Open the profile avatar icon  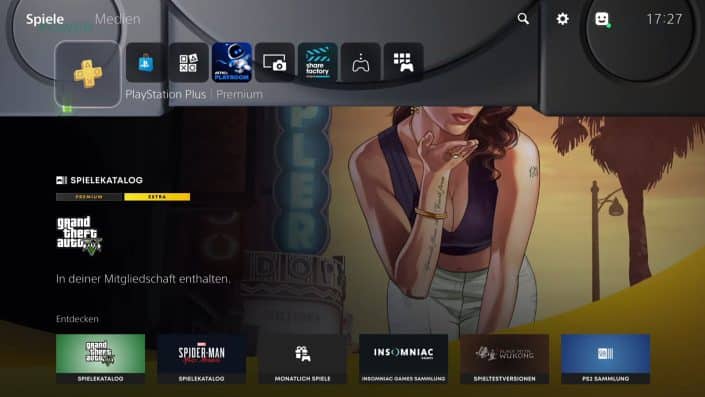click(x=602, y=19)
